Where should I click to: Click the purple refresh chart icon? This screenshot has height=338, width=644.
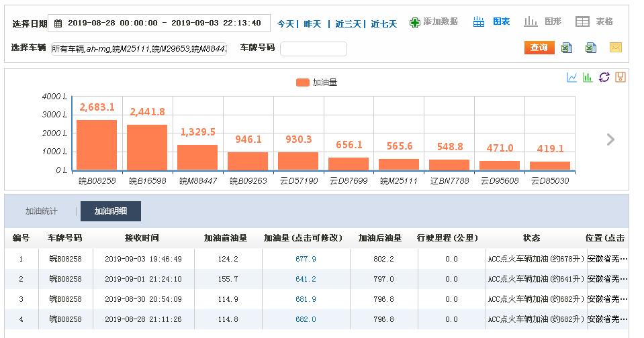604,77
